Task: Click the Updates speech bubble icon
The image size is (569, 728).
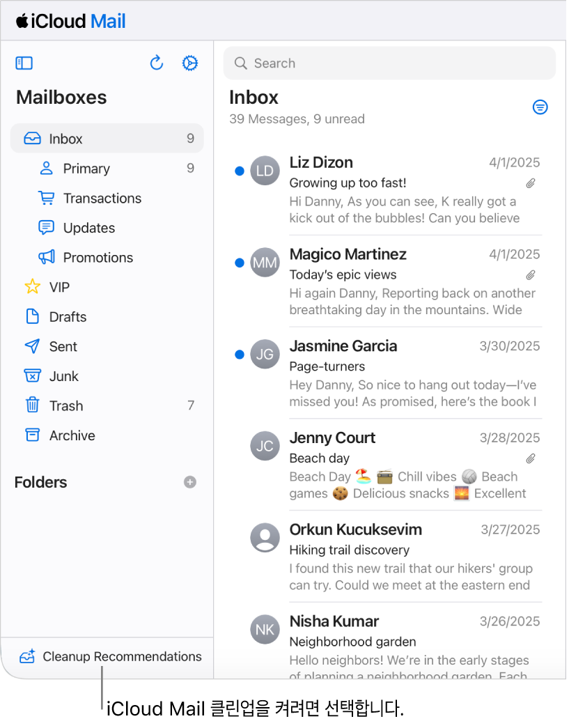Action: pos(47,228)
